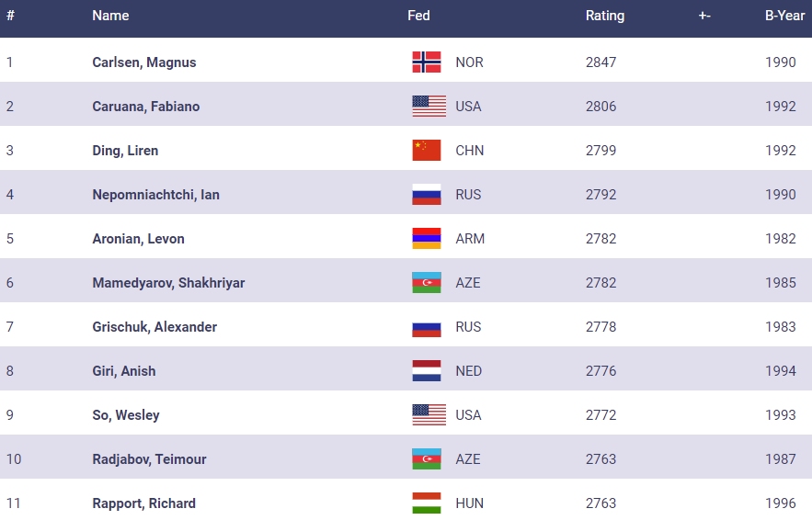Click the Norway flag icon beside NOR
The height and width of the screenshot is (520, 812).
click(427, 62)
